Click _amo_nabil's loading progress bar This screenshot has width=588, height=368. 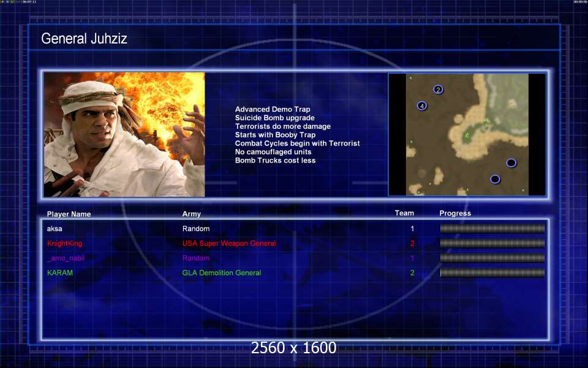point(492,258)
